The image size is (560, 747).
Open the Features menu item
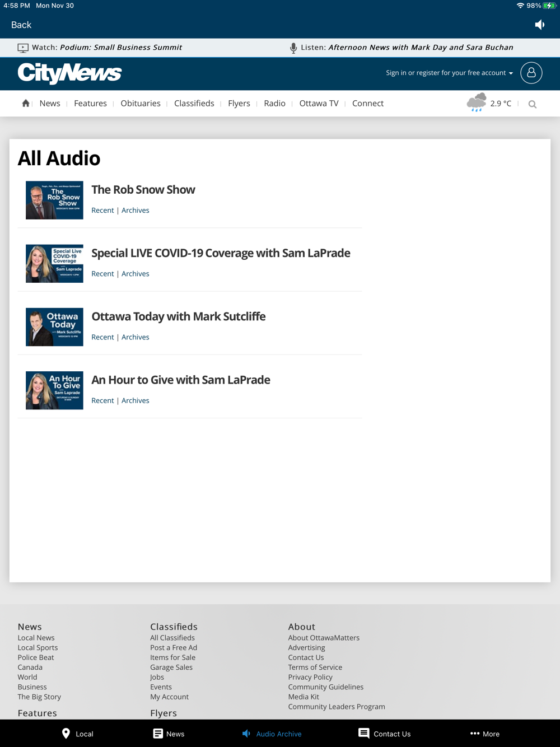[90, 103]
